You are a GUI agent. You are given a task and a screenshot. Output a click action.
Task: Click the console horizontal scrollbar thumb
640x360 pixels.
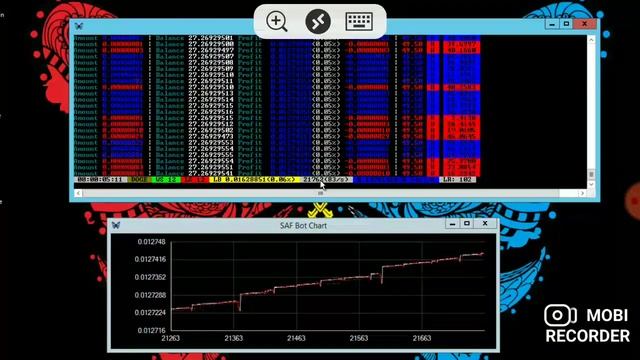(x=321, y=193)
